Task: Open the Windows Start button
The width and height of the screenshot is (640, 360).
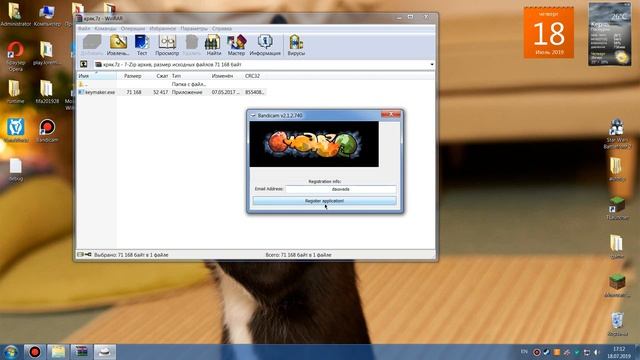Action: (x=11, y=352)
